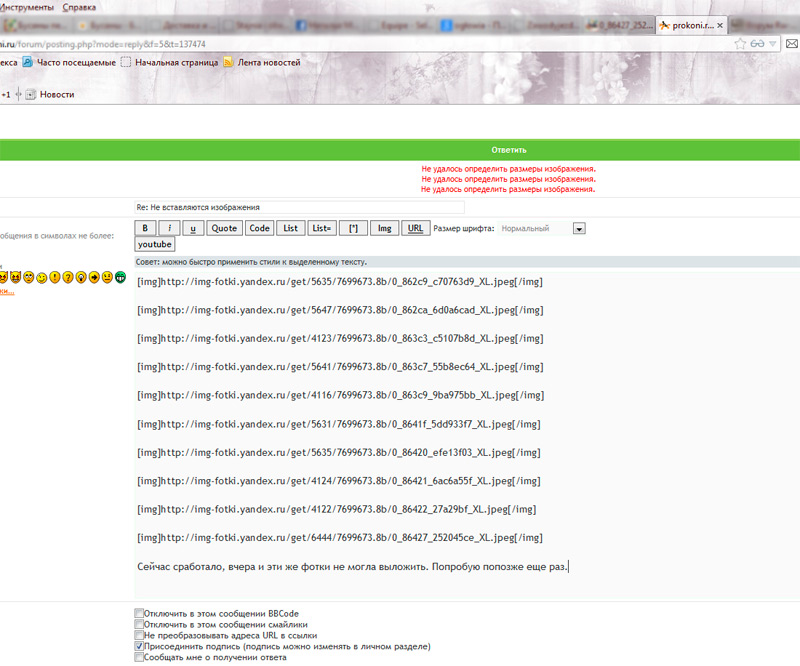Click the Quote BBCode button
800x666 pixels.
point(224,228)
